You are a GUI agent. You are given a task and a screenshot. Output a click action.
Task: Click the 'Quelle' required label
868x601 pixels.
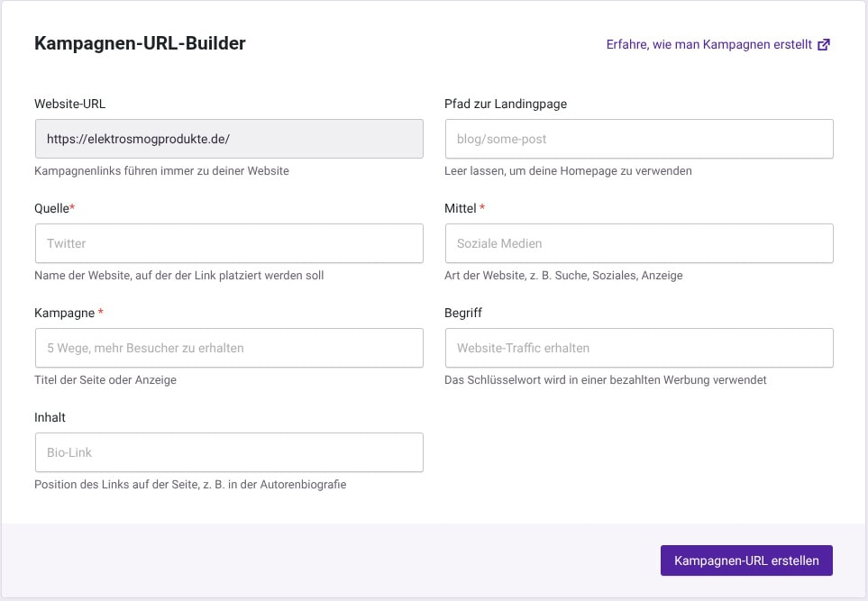coord(54,208)
